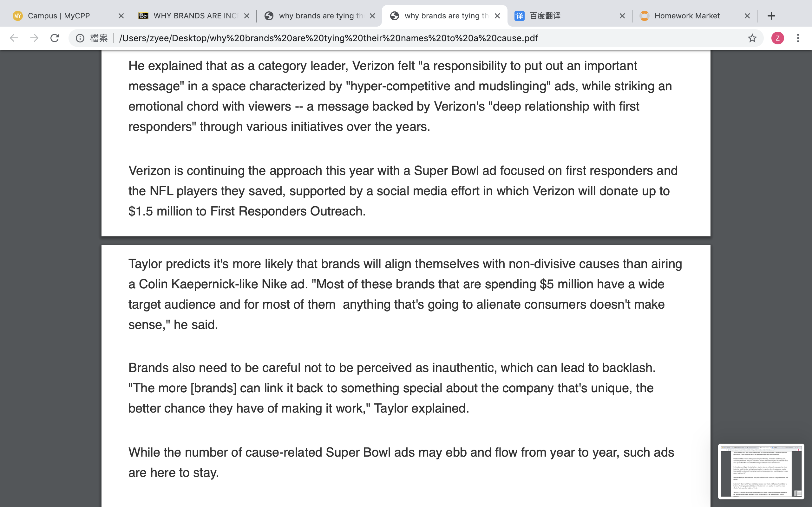Reload the current PDF page
Screen dimensions: 812x507
pos(55,38)
